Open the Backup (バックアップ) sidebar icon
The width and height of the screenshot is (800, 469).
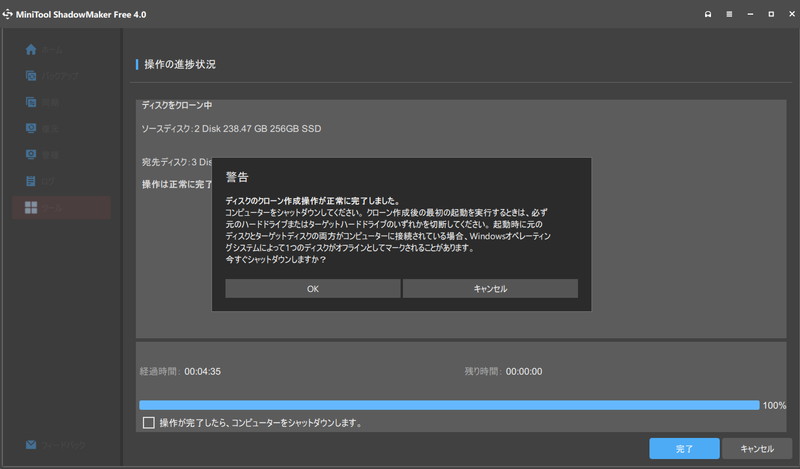tap(31, 76)
